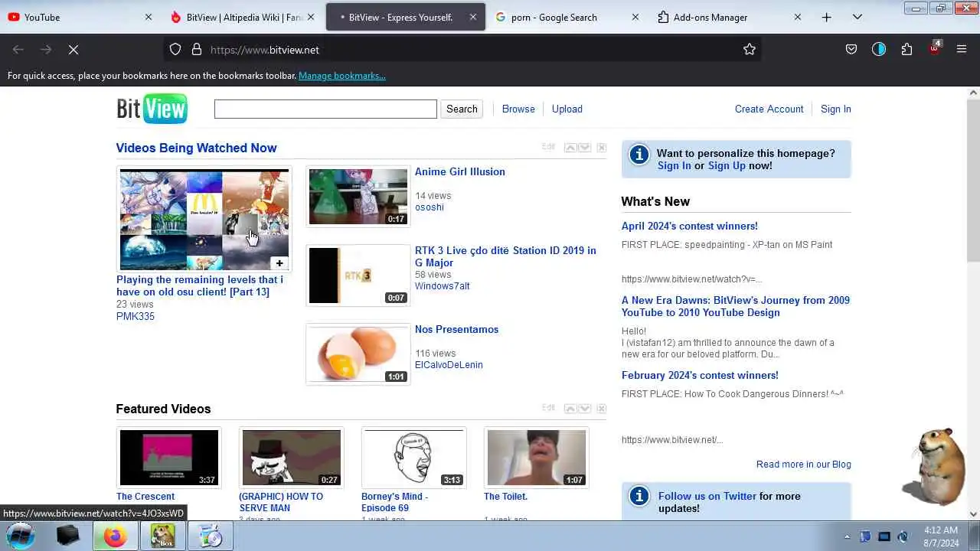Image resolution: width=980 pixels, height=551 pixels.
Task: Stop loading the page in the toolbar
Action: click(73, 50)
